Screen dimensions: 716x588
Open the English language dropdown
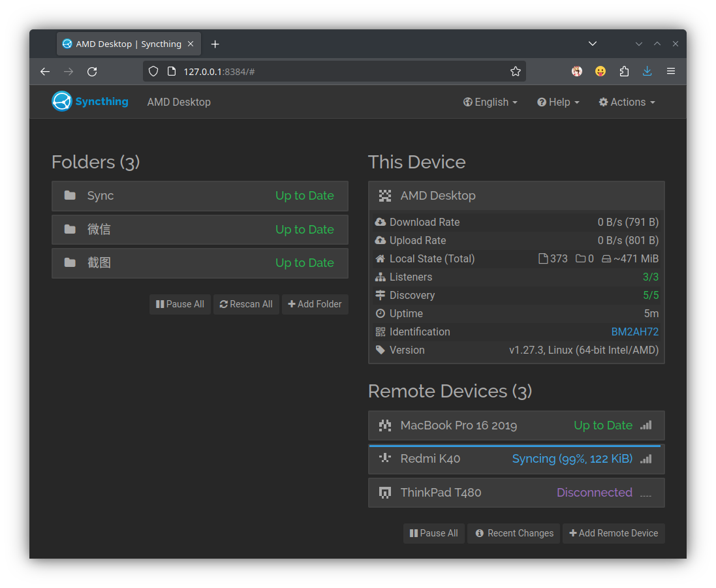[x=490, y=102]
